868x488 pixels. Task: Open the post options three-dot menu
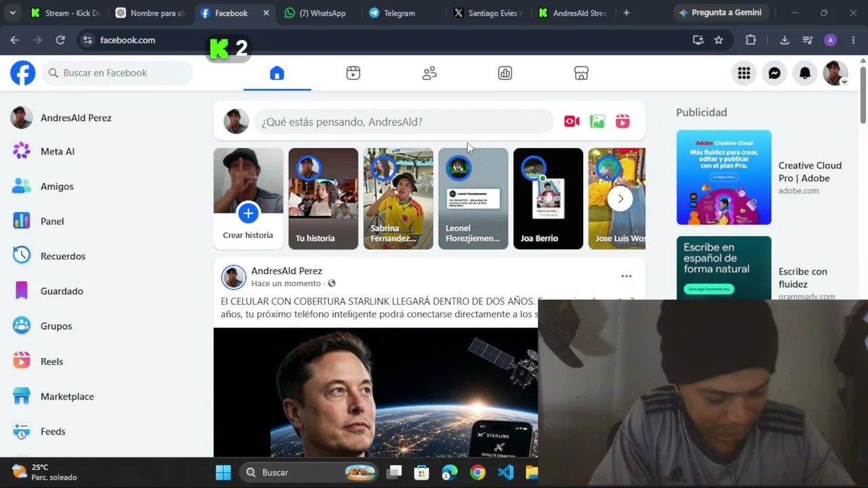click(626, 277)
